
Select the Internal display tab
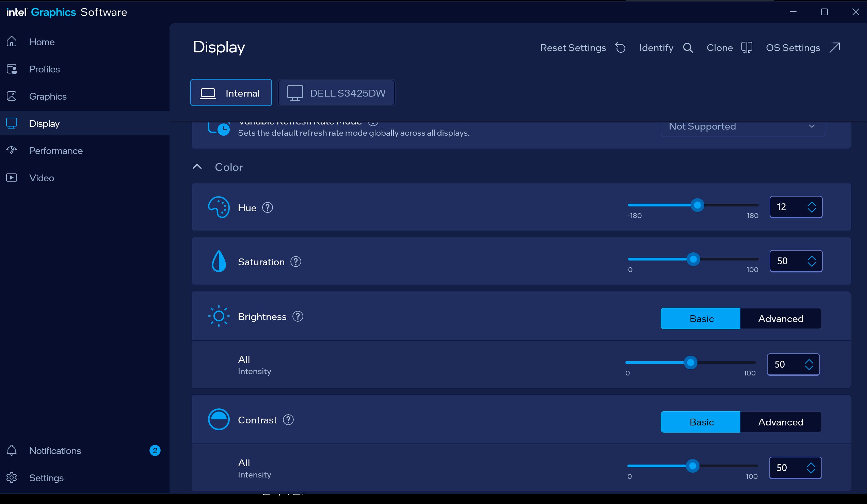(231, 93)
